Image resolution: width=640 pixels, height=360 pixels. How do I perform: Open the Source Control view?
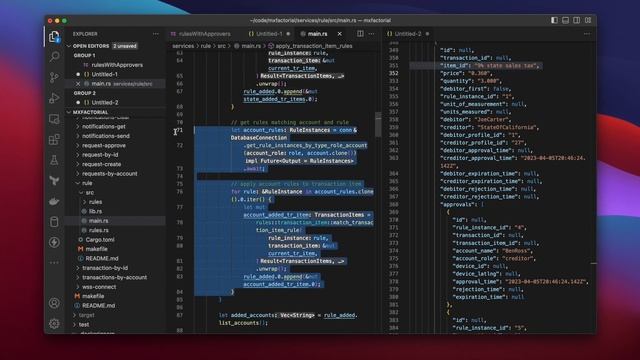(x=54, y=77)
